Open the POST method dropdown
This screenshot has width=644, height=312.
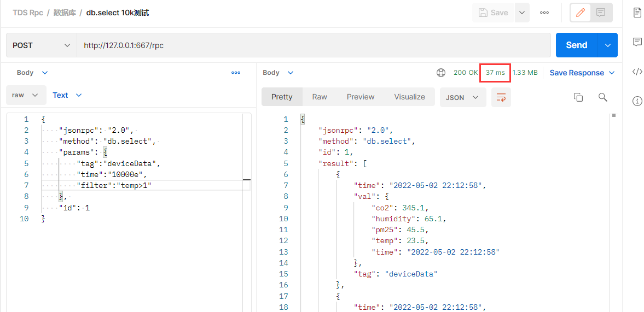point(41,45)
